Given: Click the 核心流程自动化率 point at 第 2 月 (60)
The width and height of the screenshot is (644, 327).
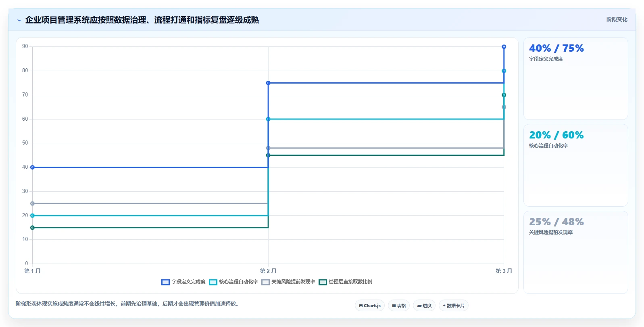Looking at the screenshot, I should 268,119.
